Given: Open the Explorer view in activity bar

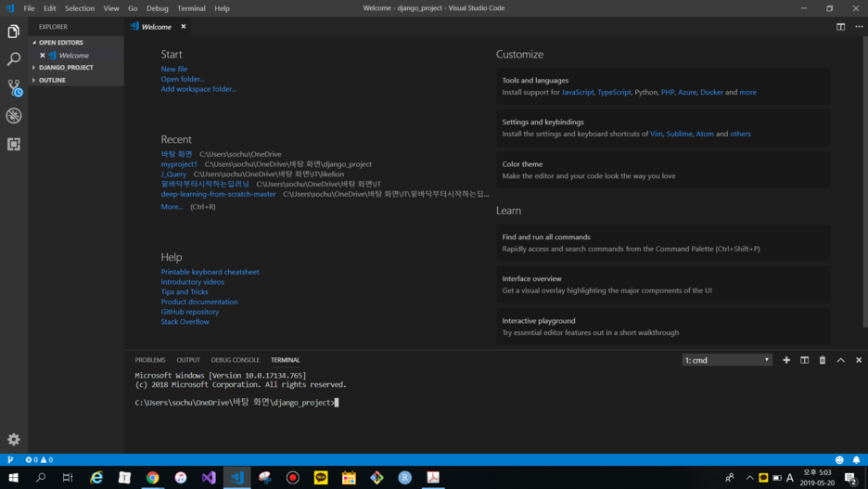Looking at the screenshot, I should pyautogui.click(x=14, y=32).
